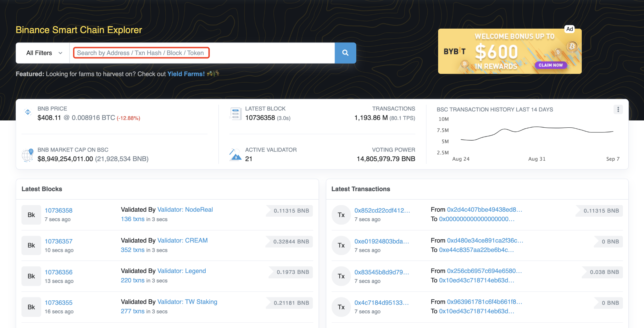Click the Latest Blocks panel heading
This screenshot has width=644, height=328.
pos(42,189)
